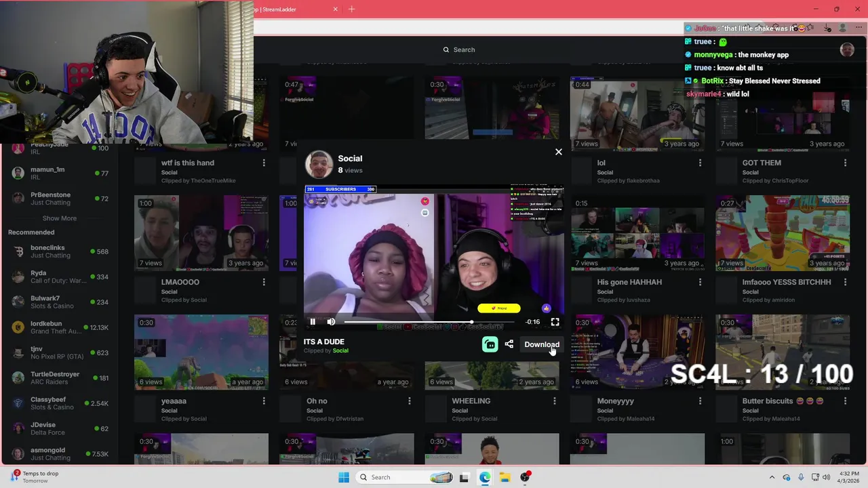Open asmongold channel in sidebar
Screen dimensions: 868x488
pos(59,453)
